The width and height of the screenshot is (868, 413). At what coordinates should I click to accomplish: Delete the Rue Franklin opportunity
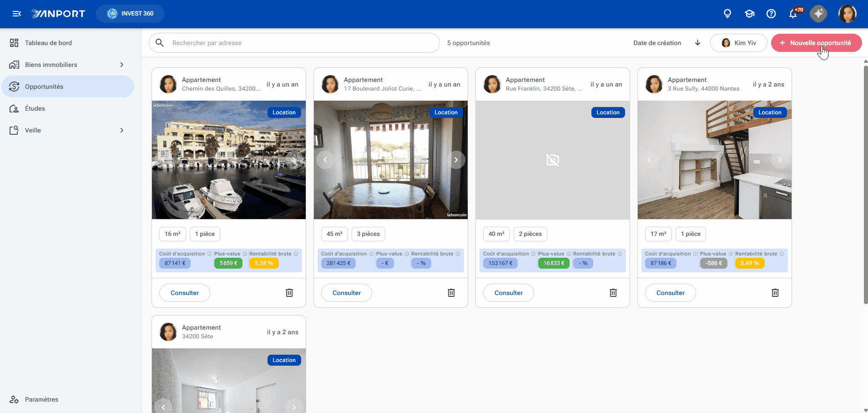tap(613, 293)
